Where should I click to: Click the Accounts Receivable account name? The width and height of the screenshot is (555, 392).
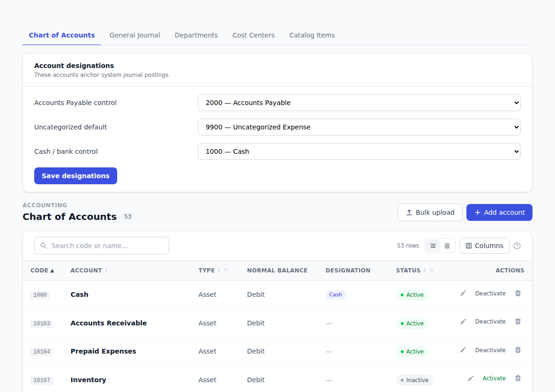(108, 323)
